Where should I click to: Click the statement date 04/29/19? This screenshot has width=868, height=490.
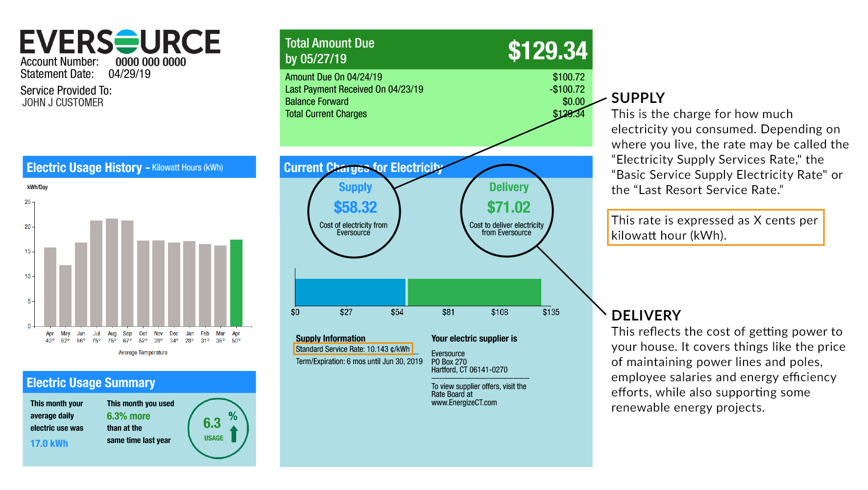[x=129, y=74]
